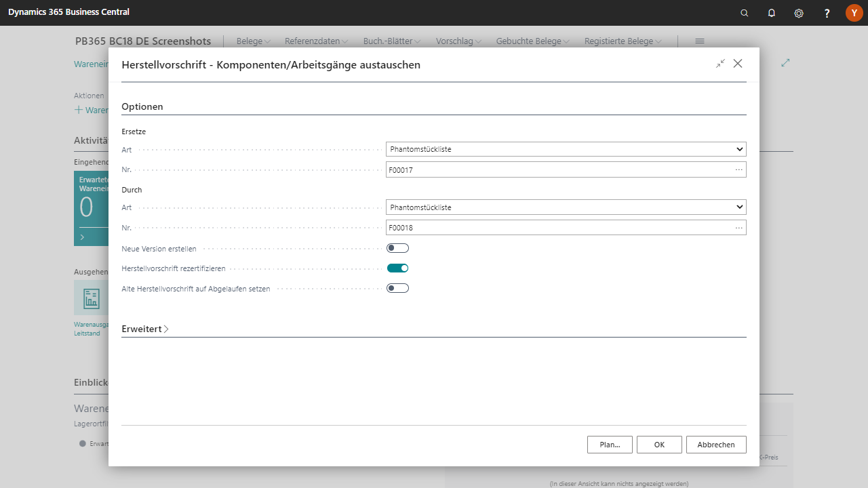Click the Plan... button
The height and width of the screenshot is (488, 868).
pyautogui.click(x=610, y=445)
